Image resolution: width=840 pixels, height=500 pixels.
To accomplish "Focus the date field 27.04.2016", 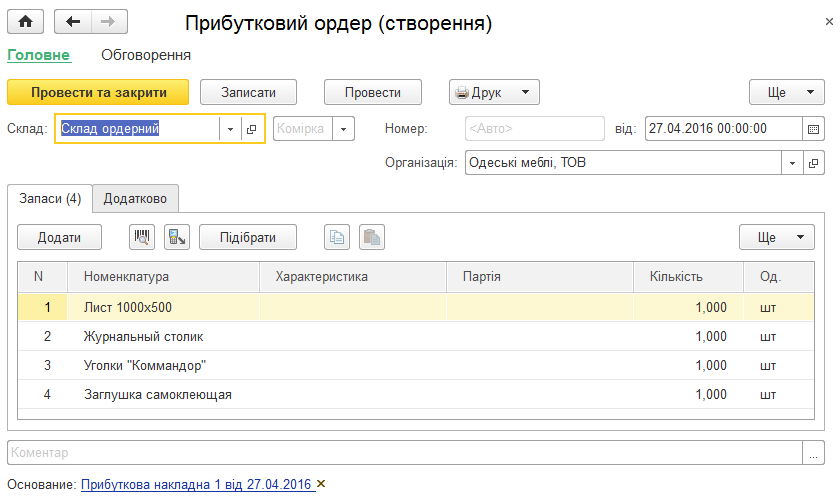I will tap(724, 129).
